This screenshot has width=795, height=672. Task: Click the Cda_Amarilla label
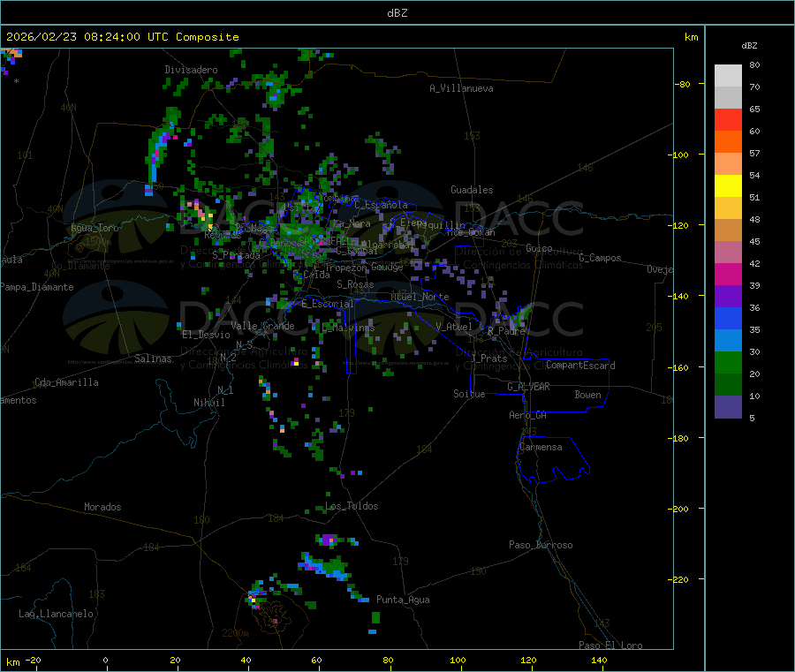pos(66,382)
